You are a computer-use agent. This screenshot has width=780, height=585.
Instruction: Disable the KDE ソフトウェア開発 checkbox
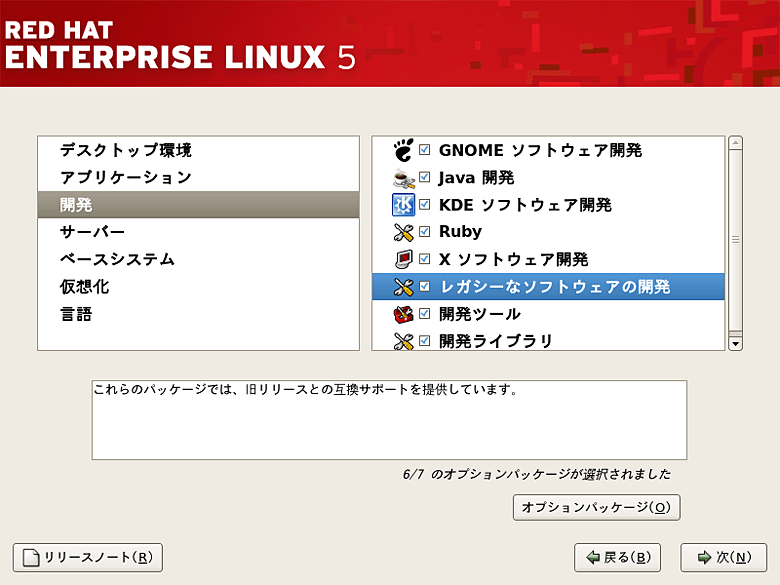point(425,205)
